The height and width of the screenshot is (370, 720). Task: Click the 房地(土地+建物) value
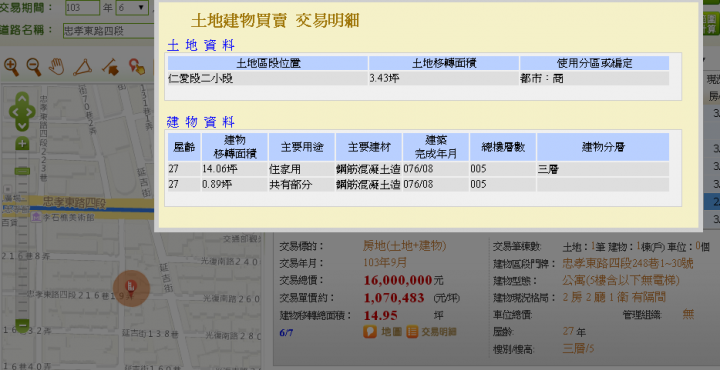(x=404, y=246)
